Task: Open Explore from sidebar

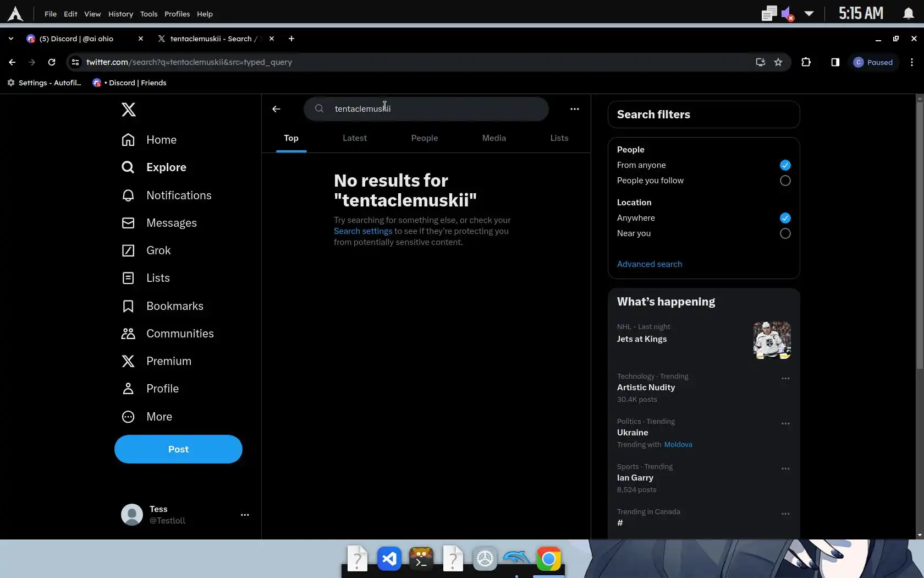Action: click(154, 167)
